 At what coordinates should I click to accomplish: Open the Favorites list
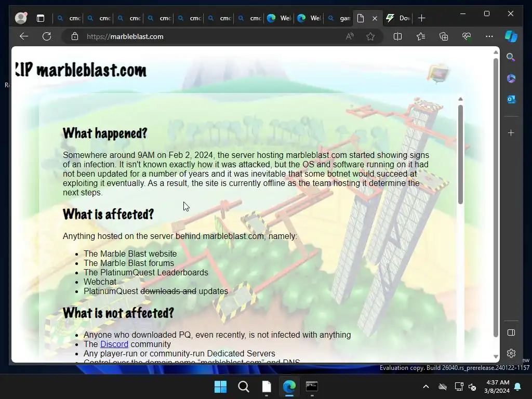[421, 36]
